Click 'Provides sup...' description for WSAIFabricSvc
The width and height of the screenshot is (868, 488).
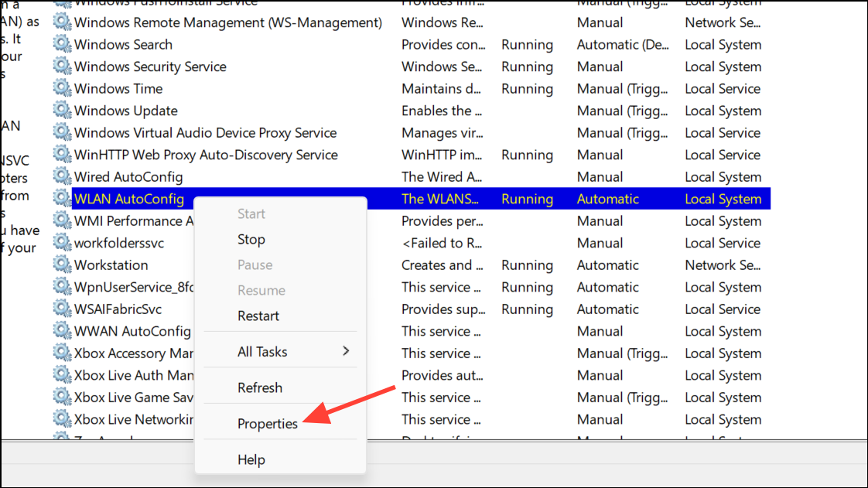[x=443, y=310]
